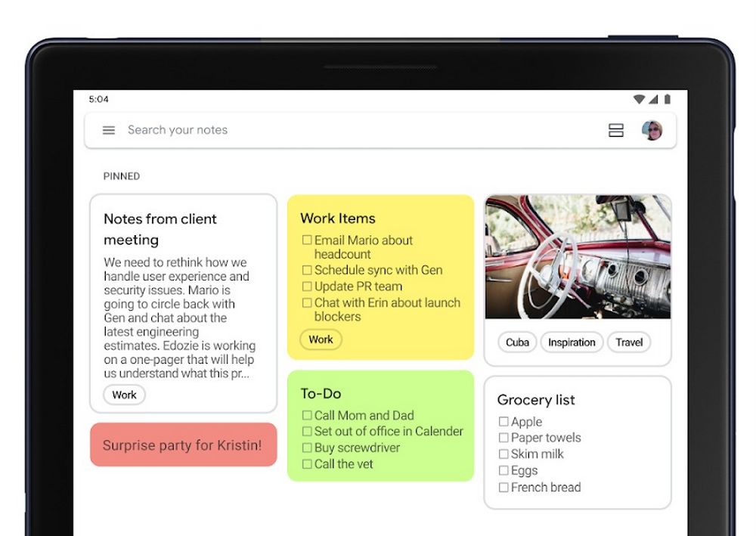This screenshot has width=756, height=536.
Task: Switch to list view layout icon
Action: click(x=615, y=130)
